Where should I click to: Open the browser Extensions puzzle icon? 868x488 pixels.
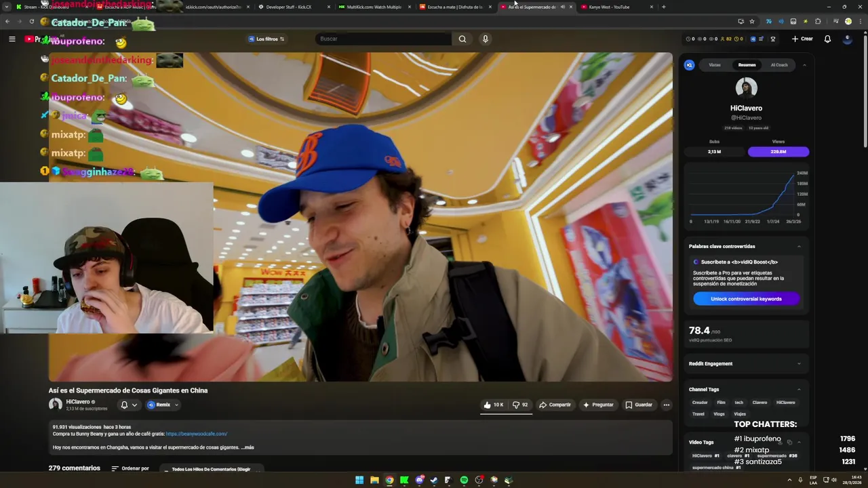point(818,21)
